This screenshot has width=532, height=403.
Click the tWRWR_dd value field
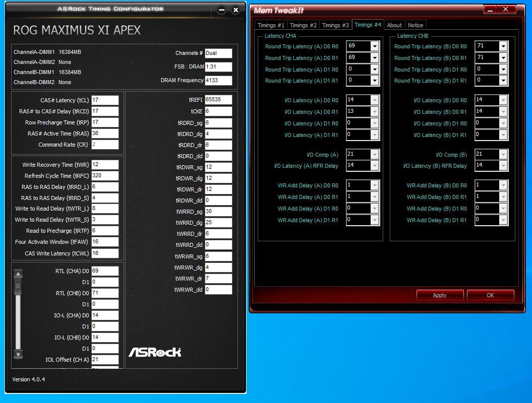(218, 290)
